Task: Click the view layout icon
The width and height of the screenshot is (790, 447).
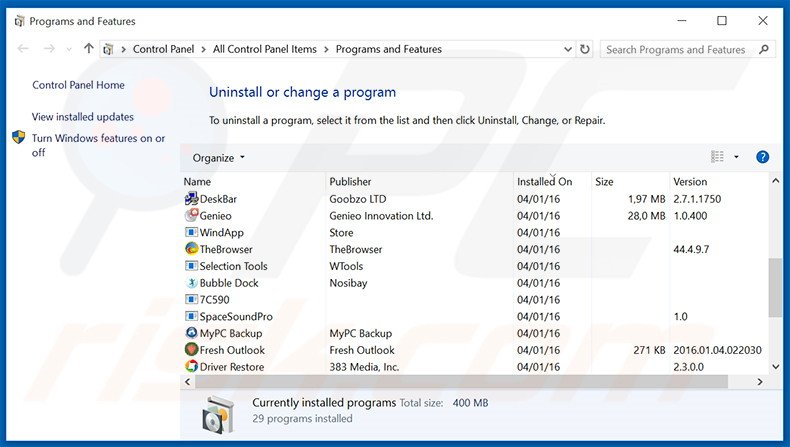Action: point(717,157)
